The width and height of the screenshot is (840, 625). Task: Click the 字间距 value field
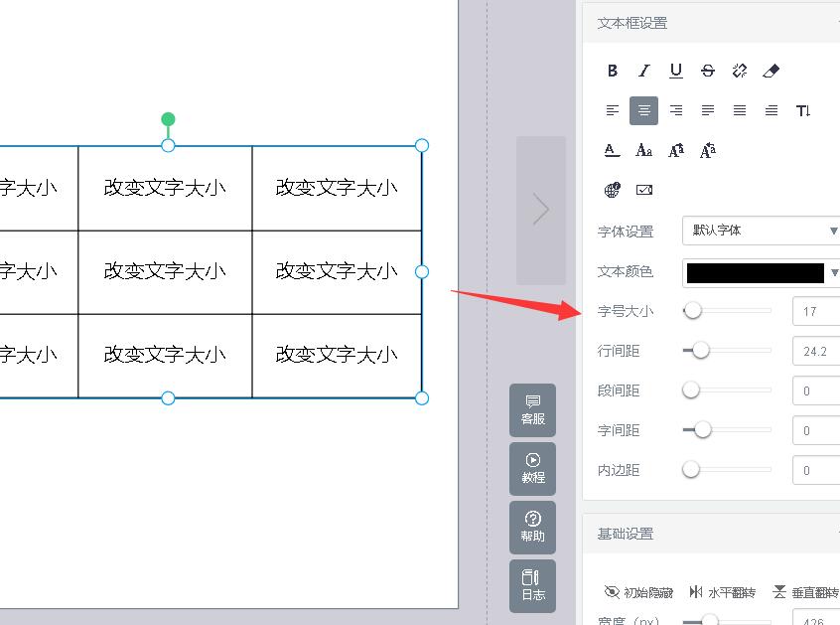point(816,430)
